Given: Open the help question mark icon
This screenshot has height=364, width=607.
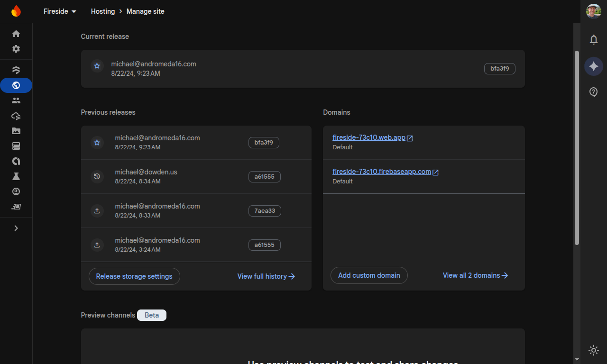Looking at the screenshot, I should (x=593, y=92).
